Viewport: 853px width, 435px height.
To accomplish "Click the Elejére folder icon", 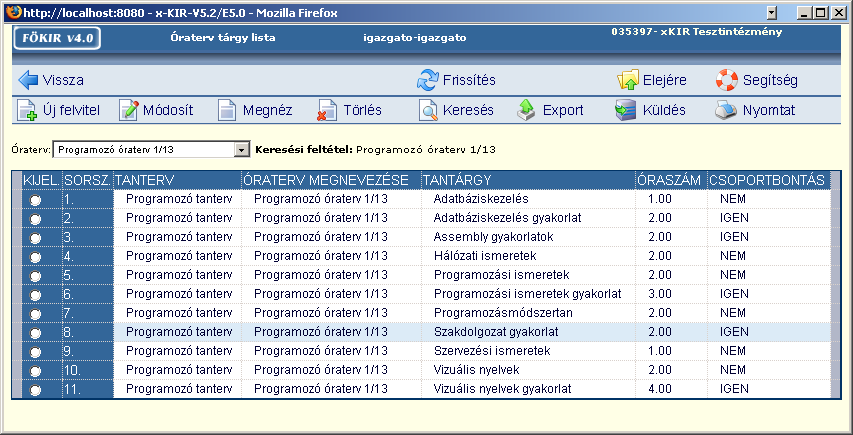I will click(628, 80).
